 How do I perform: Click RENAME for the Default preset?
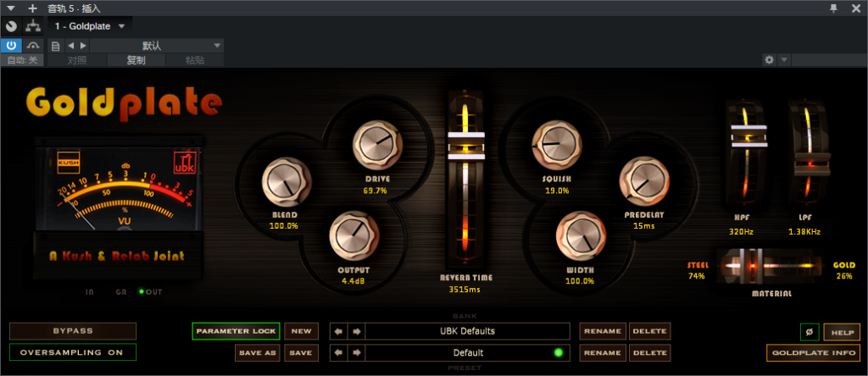[603, 352]
